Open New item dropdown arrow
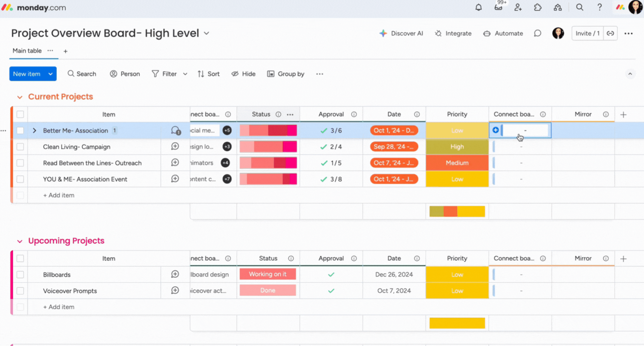Screen dimensions: 644x346 pos(51,74)
